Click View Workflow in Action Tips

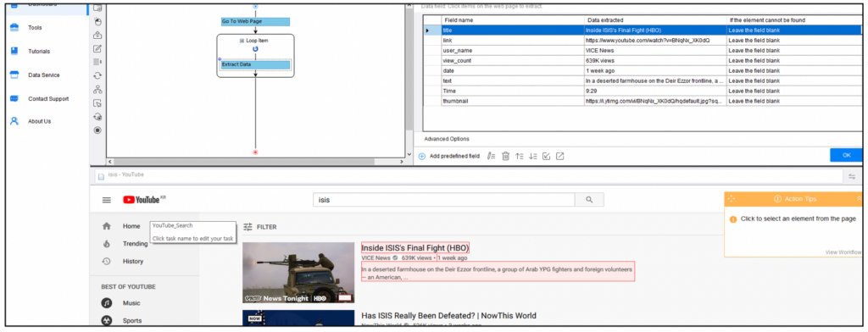click(x=843, y=252)
